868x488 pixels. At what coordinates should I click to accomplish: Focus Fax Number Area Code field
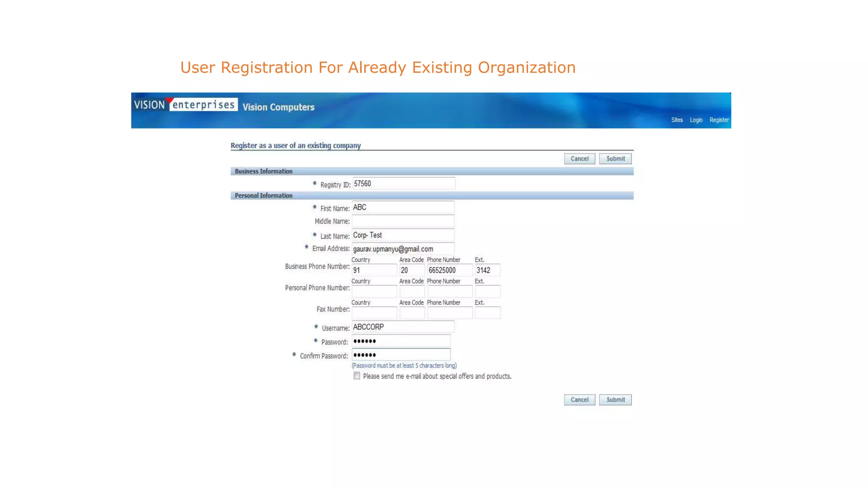coord(412,313)
